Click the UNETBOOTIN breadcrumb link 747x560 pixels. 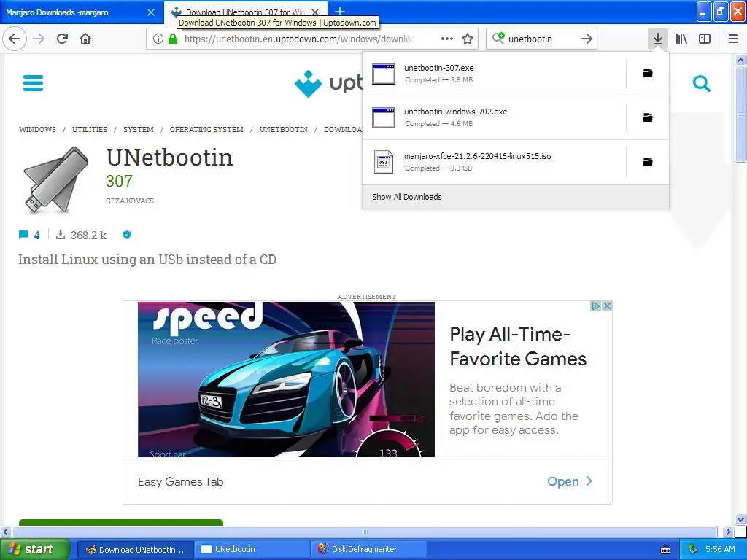(284, 130)
